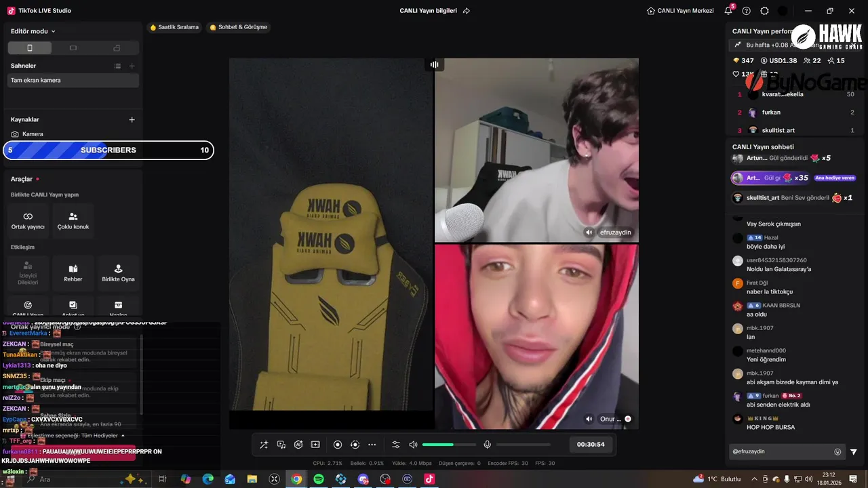
Task: Open the AI assistant hexagon icon
Action: pyautogui.click(x=298, y=445)
